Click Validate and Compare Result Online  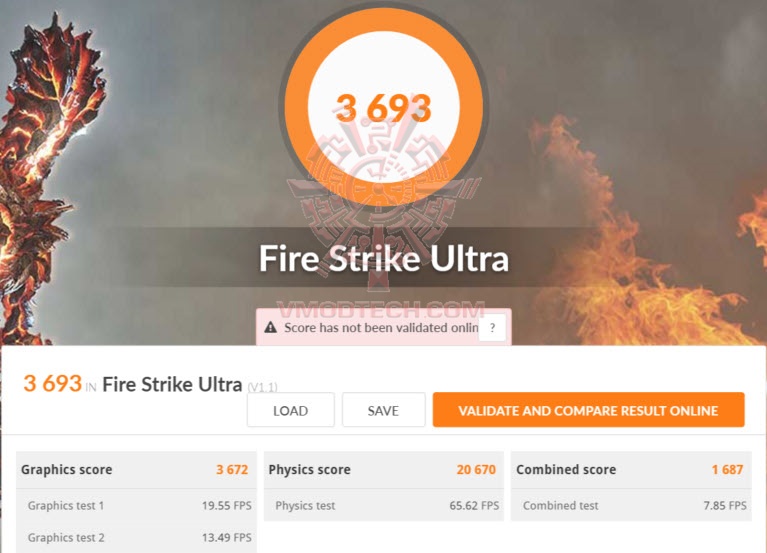point(588,410)
